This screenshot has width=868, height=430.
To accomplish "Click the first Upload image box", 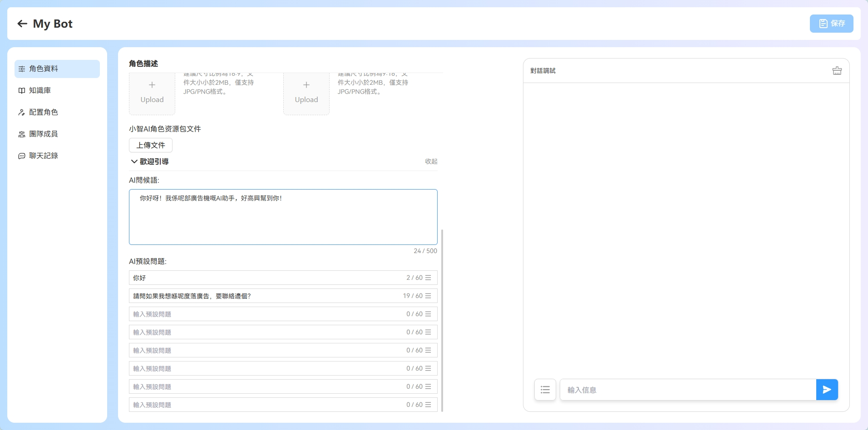I will coord(152,93).
